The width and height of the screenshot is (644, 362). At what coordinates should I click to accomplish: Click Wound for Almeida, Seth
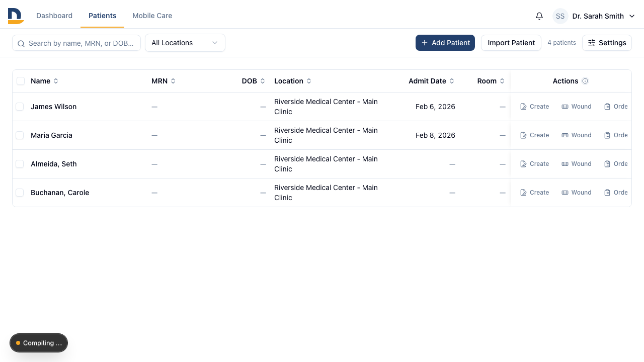tap(577, 164)
